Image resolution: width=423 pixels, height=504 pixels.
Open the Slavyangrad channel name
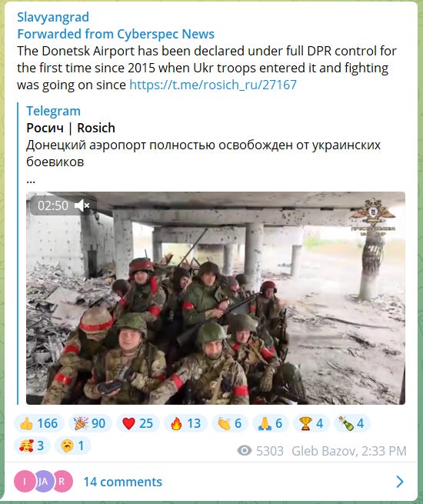click(53, 17)
